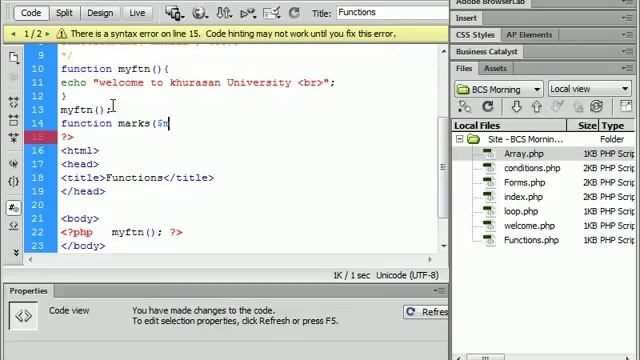The image size is (640, 360).
Task: Switch to Split view
Action: coord(64,13)
